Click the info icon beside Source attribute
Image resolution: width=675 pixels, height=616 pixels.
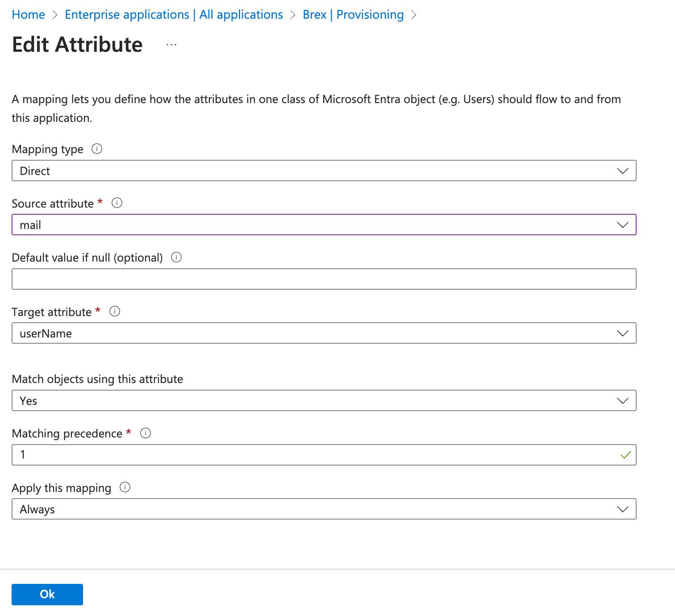(117, 203)
